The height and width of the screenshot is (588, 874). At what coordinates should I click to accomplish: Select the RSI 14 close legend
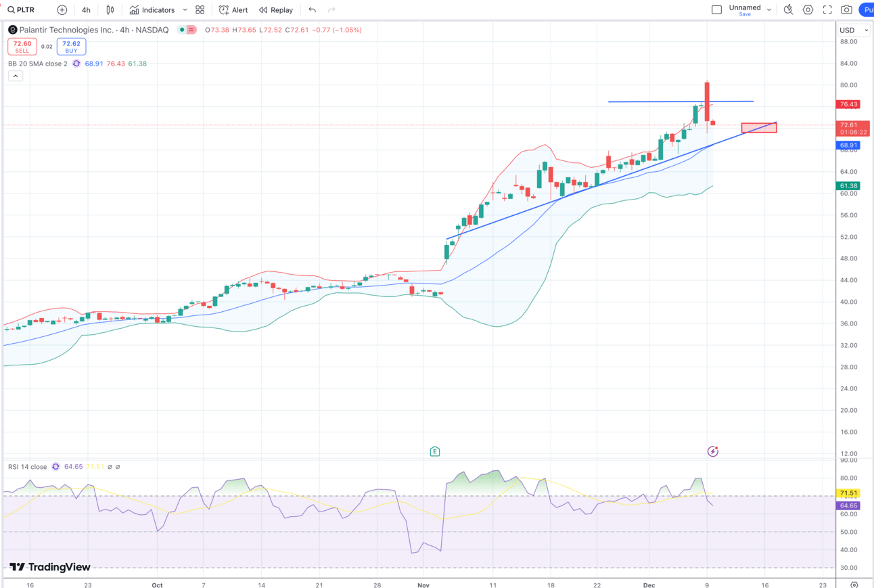pyautogui.click(x=28, y=467)
